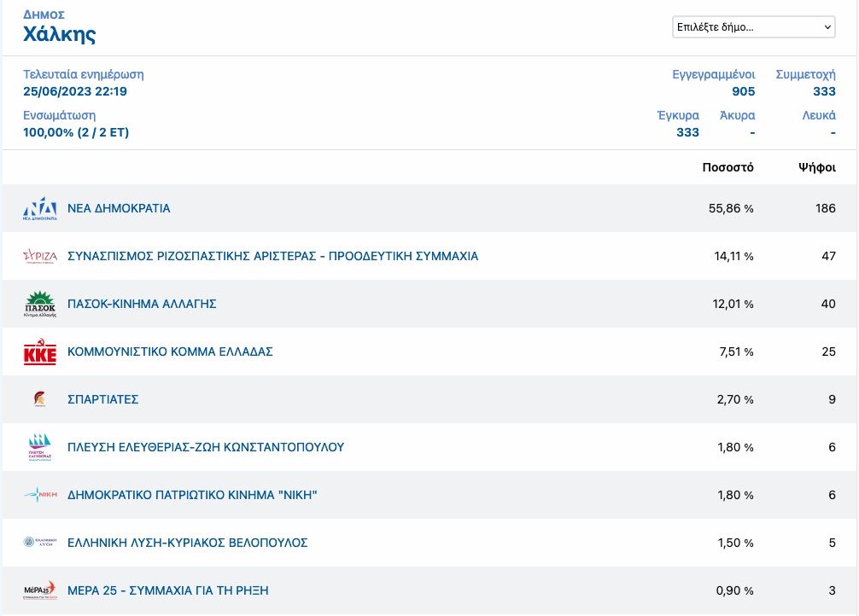Viewport: 859px width, 616px height.
Task: Click the '55,86 %' percentage for Nea Dimokratia
Action: (731, 209)
